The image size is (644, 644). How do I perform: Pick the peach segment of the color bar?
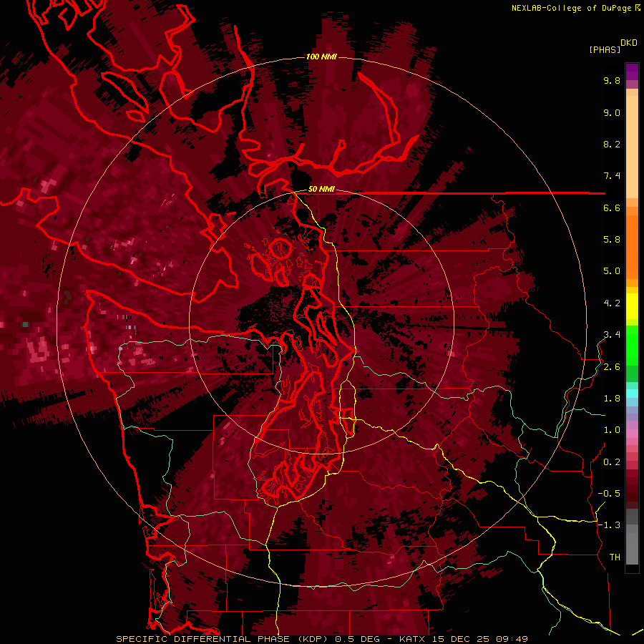(x=632, y=144)
